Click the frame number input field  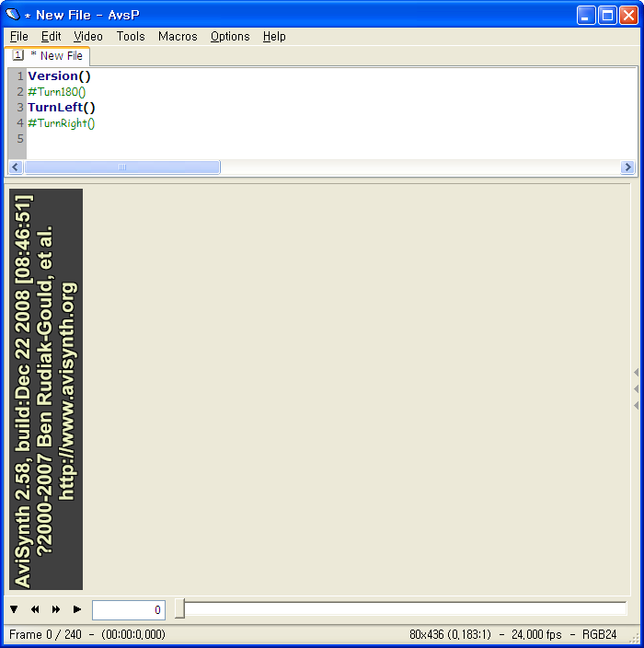click(x=129, y=610)
